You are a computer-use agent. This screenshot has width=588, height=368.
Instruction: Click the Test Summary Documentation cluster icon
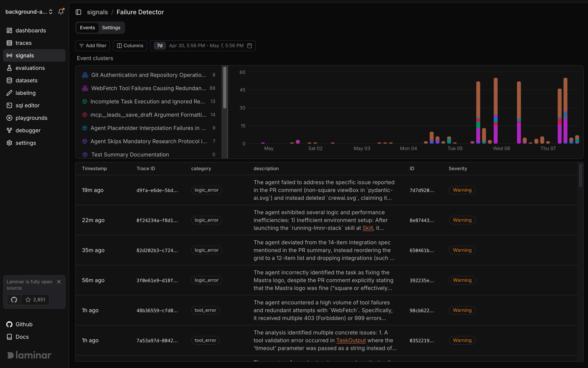(x=85, y=155)
